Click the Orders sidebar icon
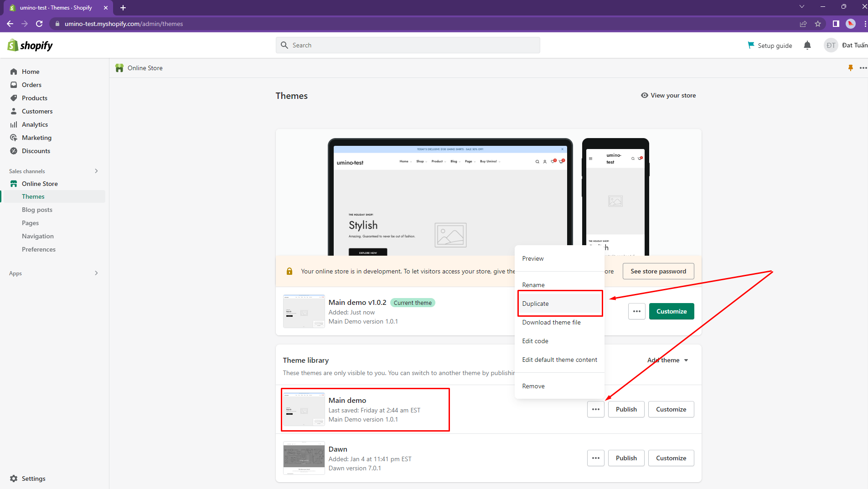Viewport: 868px width, 489px height. pyautogui.click(x=14, y=85)
